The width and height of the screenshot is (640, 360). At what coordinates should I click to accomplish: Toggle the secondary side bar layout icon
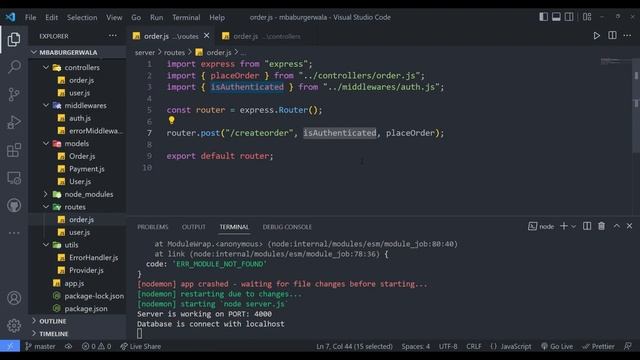(569, 17)
